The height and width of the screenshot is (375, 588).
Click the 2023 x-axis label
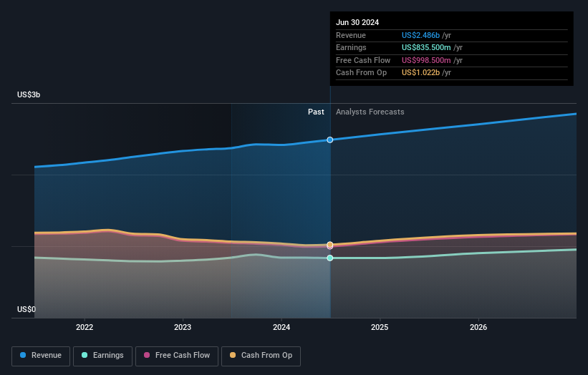tap(183, 327)
